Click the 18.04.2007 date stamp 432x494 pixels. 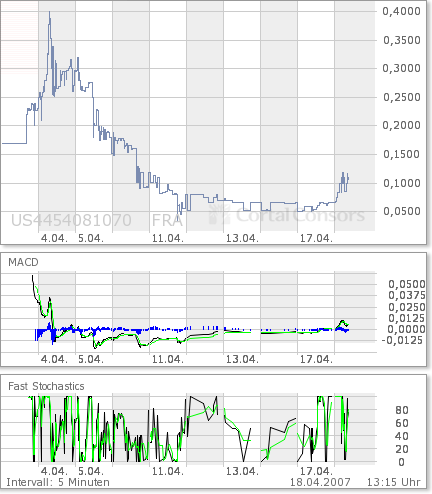[x=320, y=482]
